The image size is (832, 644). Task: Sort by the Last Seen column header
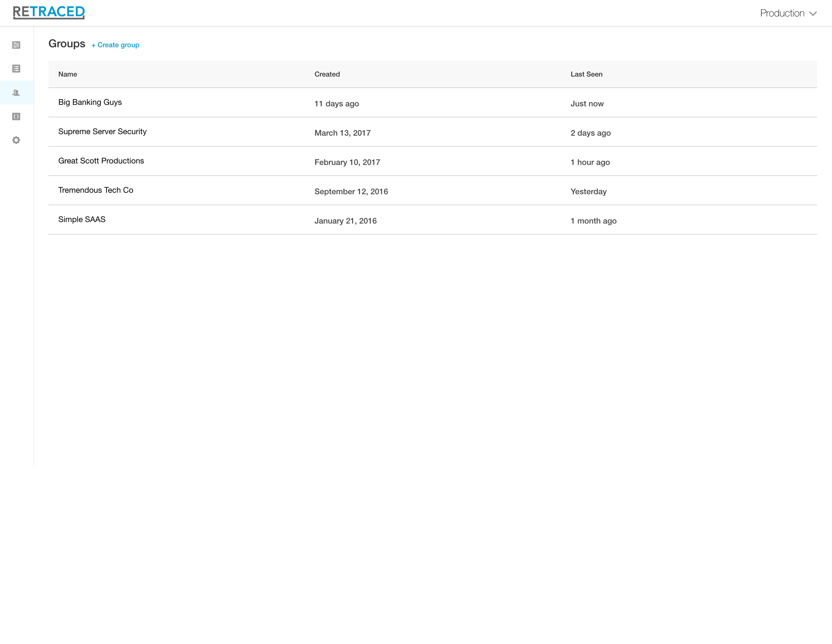coord(586,74)
